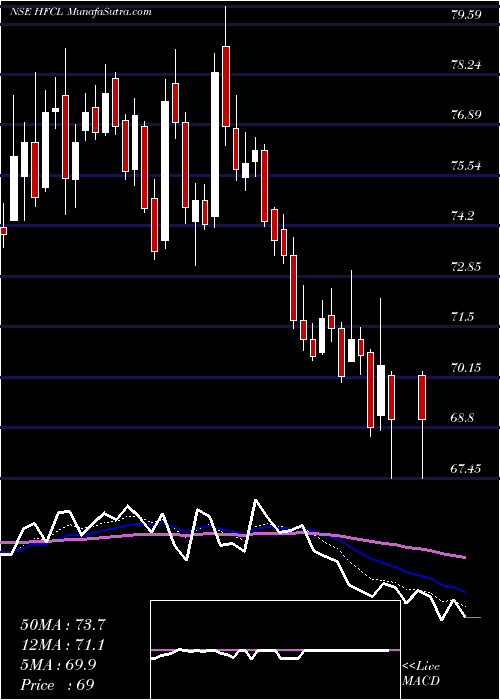Click the 68.8 price axis label
The image size is (500, 700).
tap(462, 418)
